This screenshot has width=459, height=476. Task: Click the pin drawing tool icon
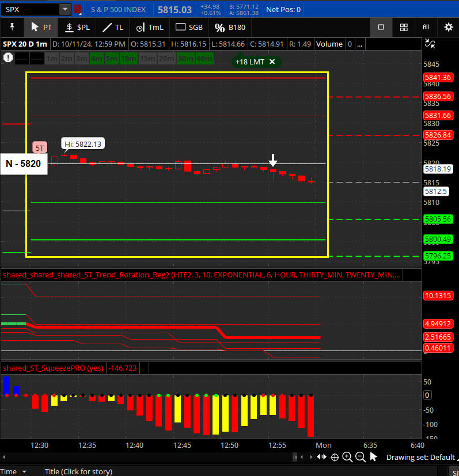[12, 27]
